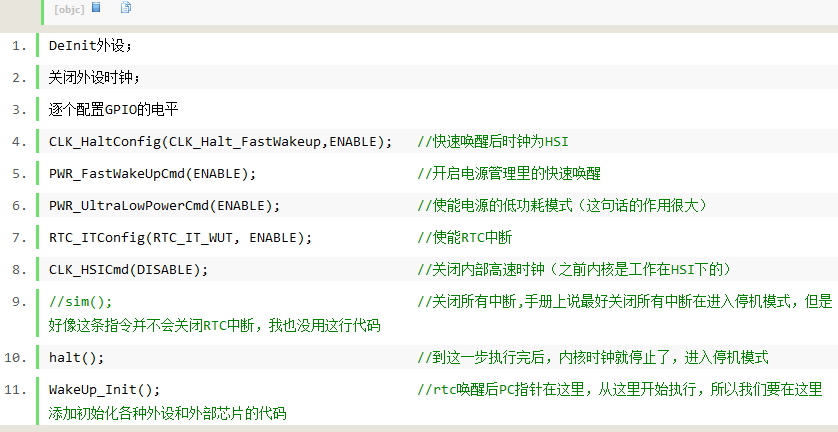This screenshot has height=432, width=838.
Task: Click line number 1.
Action: [x=20, y=46]
